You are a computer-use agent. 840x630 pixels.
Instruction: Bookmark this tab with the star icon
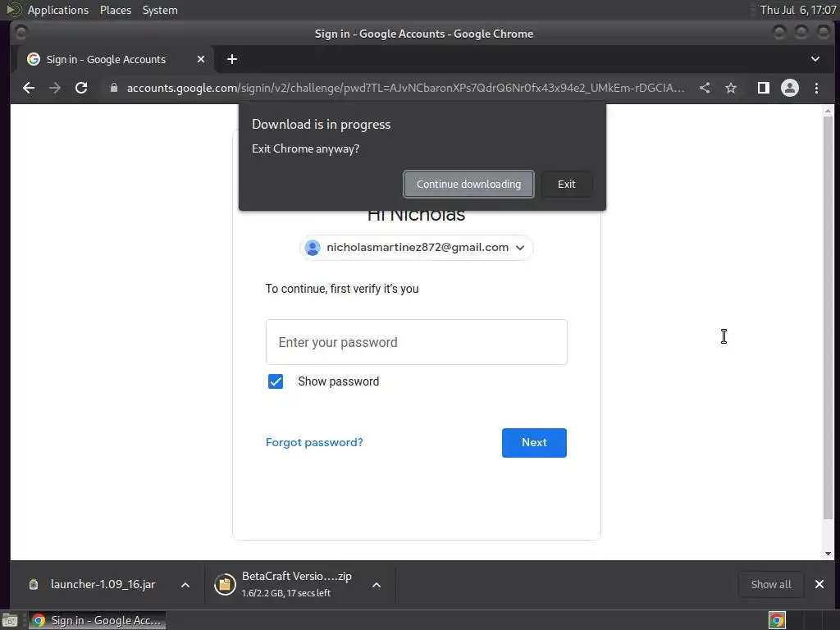pos(731,88)
